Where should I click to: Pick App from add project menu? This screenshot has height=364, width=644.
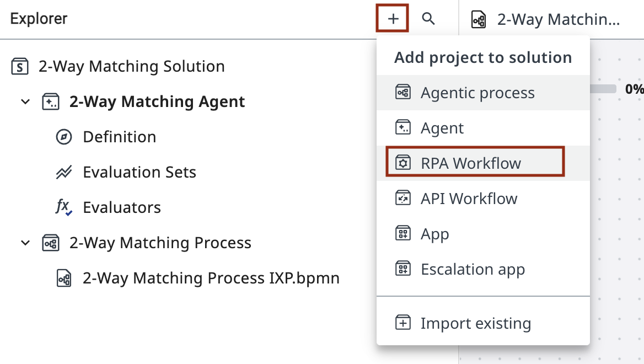coord(483,234)
